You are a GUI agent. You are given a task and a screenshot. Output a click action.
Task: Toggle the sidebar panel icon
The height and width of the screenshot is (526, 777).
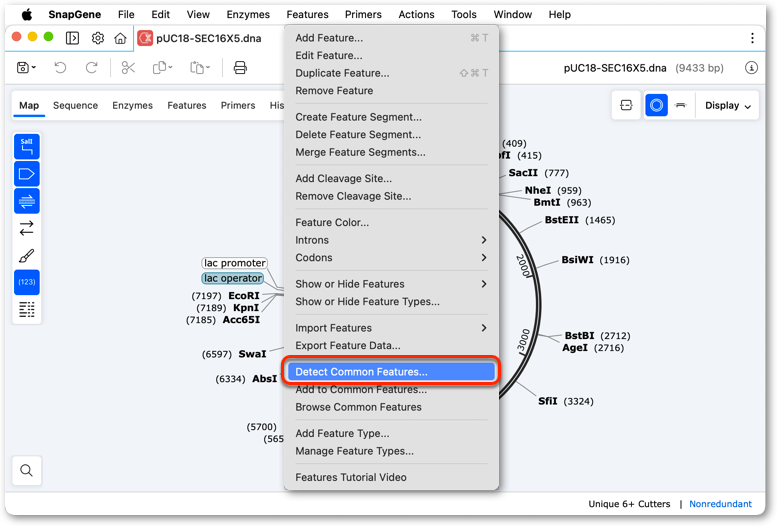[x=72, y=38]
